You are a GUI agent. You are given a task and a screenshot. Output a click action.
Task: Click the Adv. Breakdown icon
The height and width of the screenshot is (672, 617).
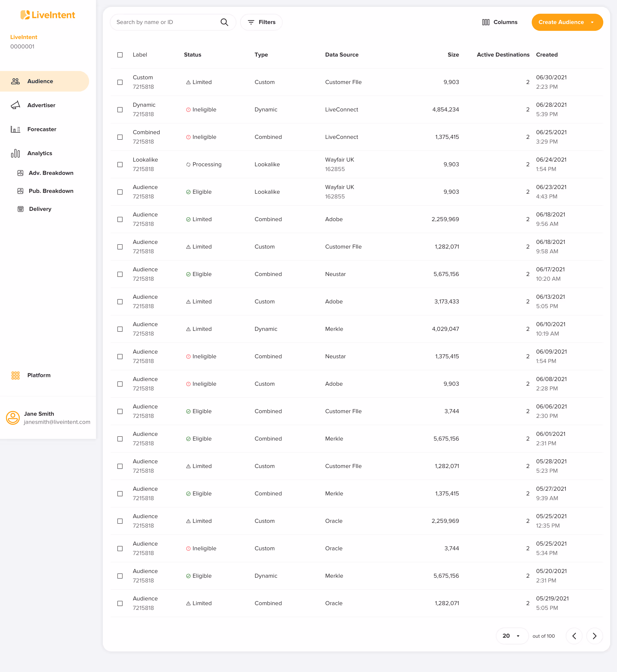(x=20, y=173)
